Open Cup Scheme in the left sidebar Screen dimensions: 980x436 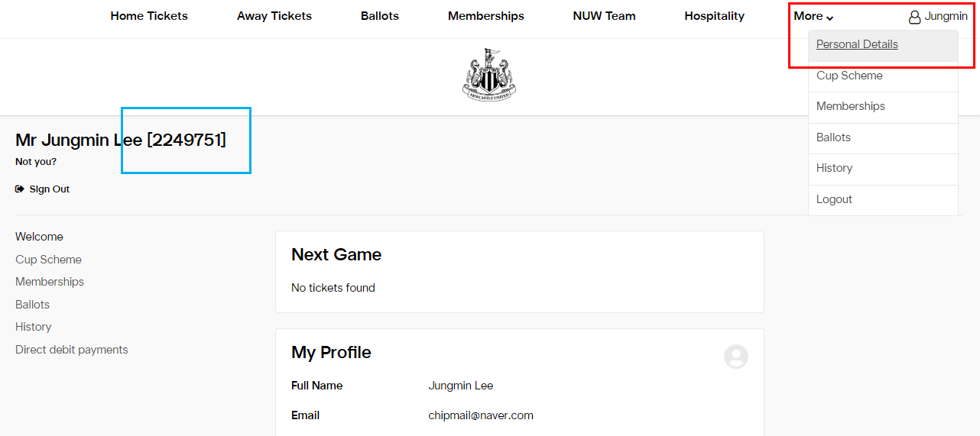coord(48,260)
